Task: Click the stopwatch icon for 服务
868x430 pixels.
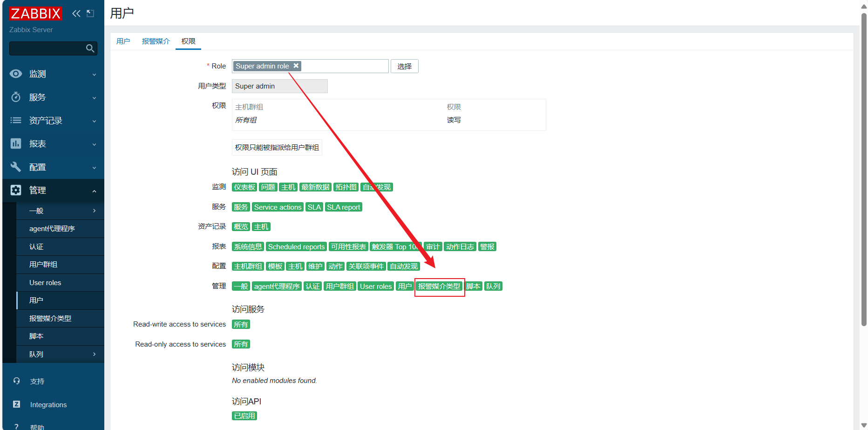Action: (16, 97)
